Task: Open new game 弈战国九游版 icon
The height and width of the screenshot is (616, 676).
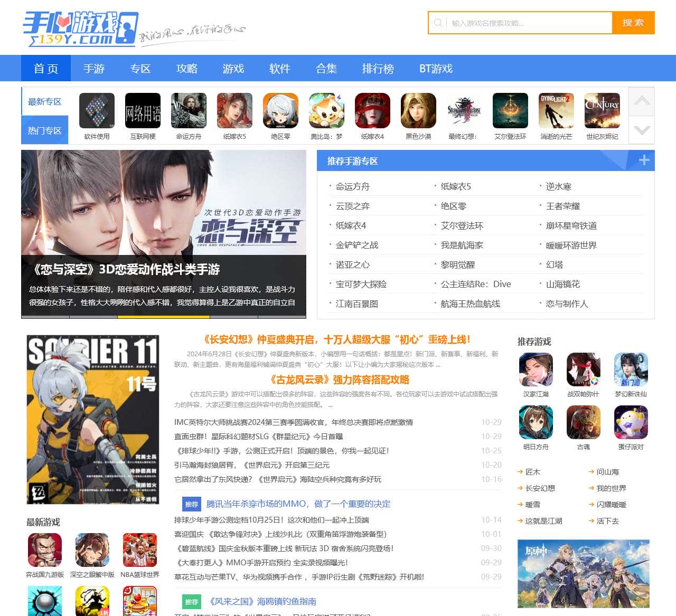Action: (45, 550)
